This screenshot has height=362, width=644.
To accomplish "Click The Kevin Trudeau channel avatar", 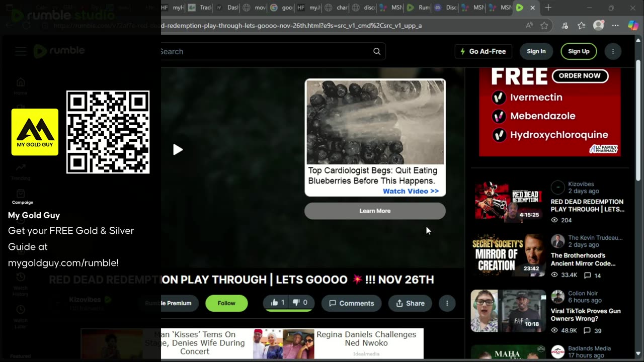I will point(557,241).
